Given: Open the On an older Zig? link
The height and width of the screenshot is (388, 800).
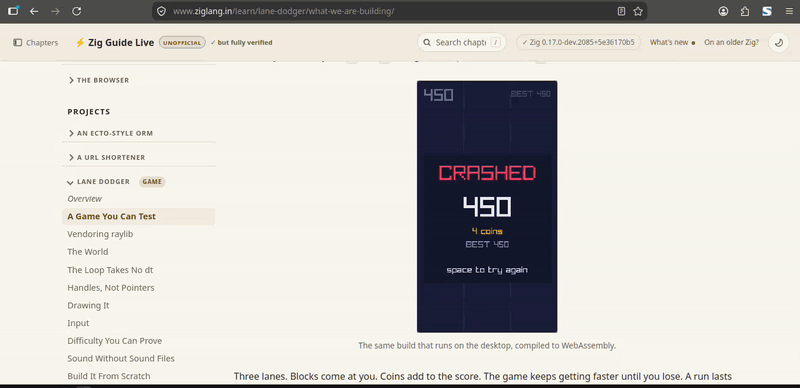Looking at the screenshot, I should click(731, 43).
